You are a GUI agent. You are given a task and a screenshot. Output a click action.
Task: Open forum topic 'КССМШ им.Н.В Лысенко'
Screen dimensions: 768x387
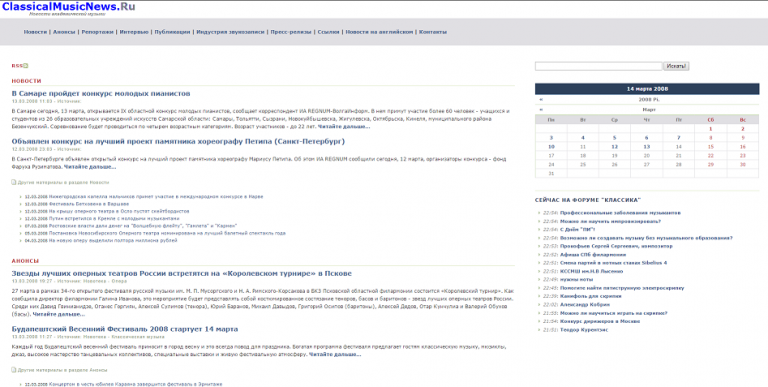pyautogui.click(x=591, y=271)
